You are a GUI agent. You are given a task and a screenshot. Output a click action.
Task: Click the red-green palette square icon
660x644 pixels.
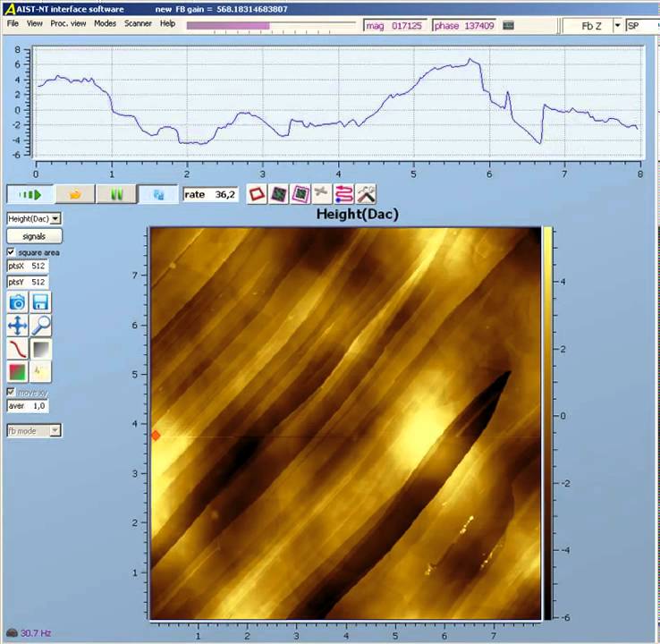point(17,372)
